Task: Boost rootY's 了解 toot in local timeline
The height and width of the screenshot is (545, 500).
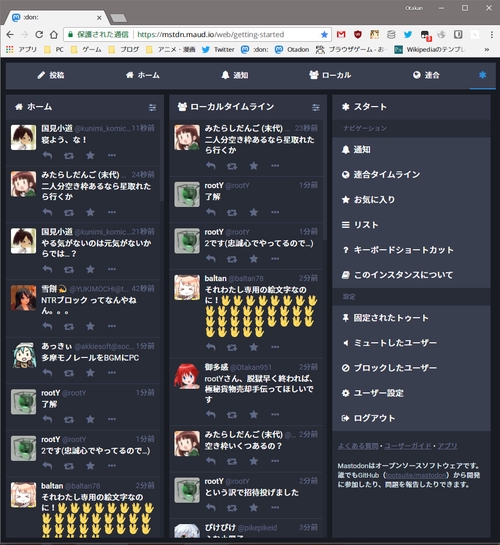Action: pyautogui.click(x=232, y=212)
